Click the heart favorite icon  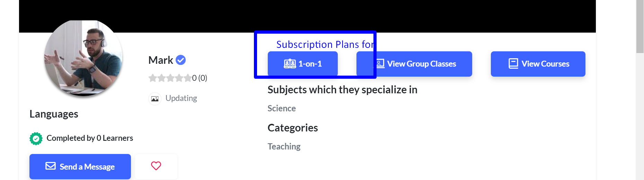(156, 166)
